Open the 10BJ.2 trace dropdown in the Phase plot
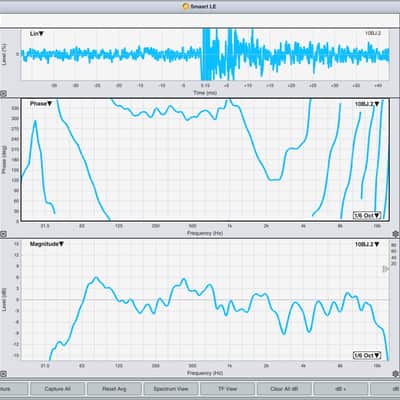 367,104
